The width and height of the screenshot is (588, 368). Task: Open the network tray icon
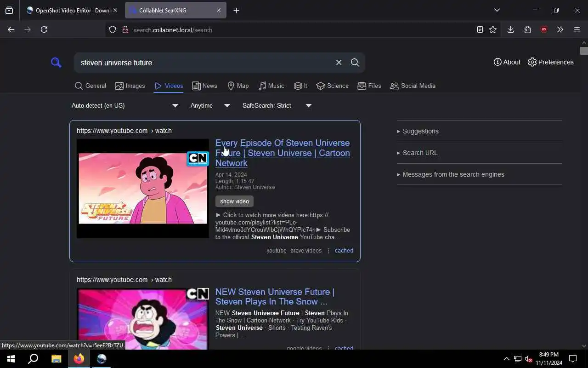[517, 359]
